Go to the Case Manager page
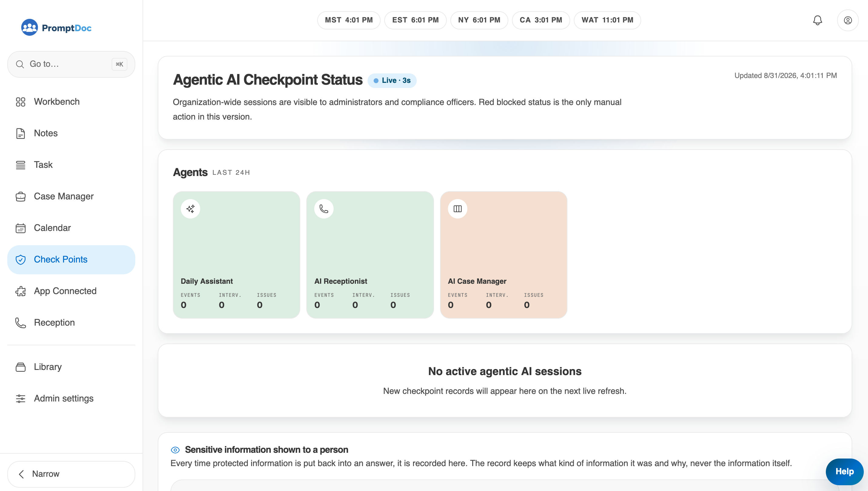 [71, 197]
